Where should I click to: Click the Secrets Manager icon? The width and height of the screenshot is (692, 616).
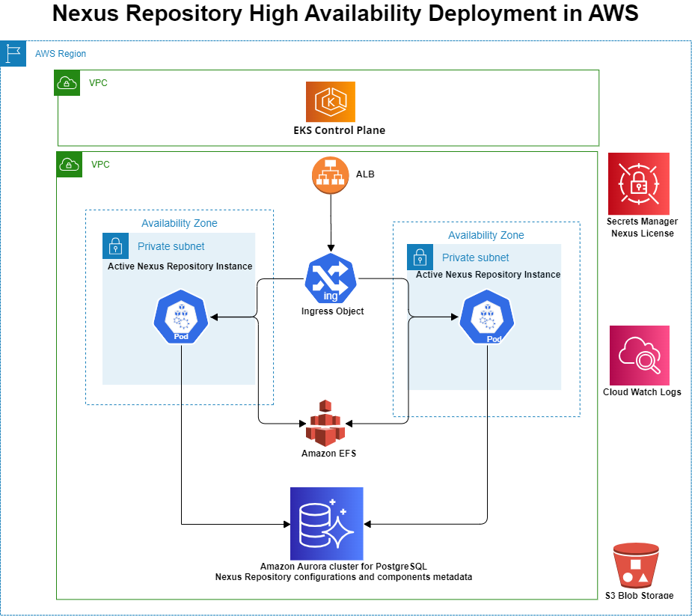(x=639, y=183)
